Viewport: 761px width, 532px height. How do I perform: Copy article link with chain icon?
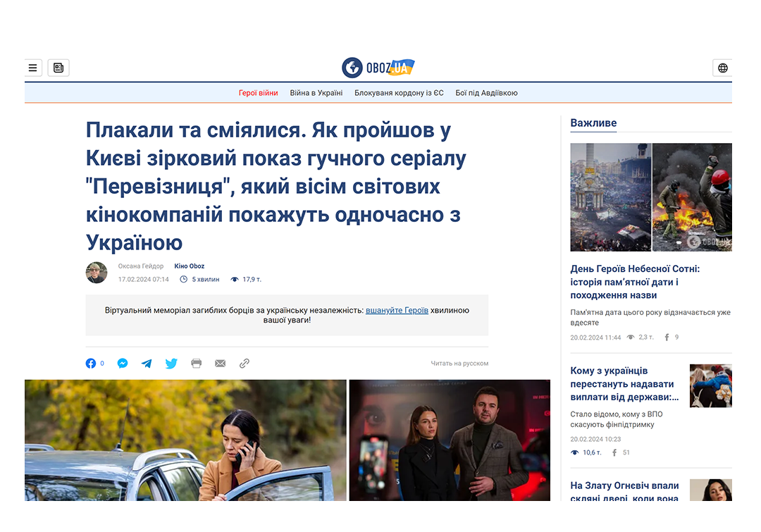[245, 364]
